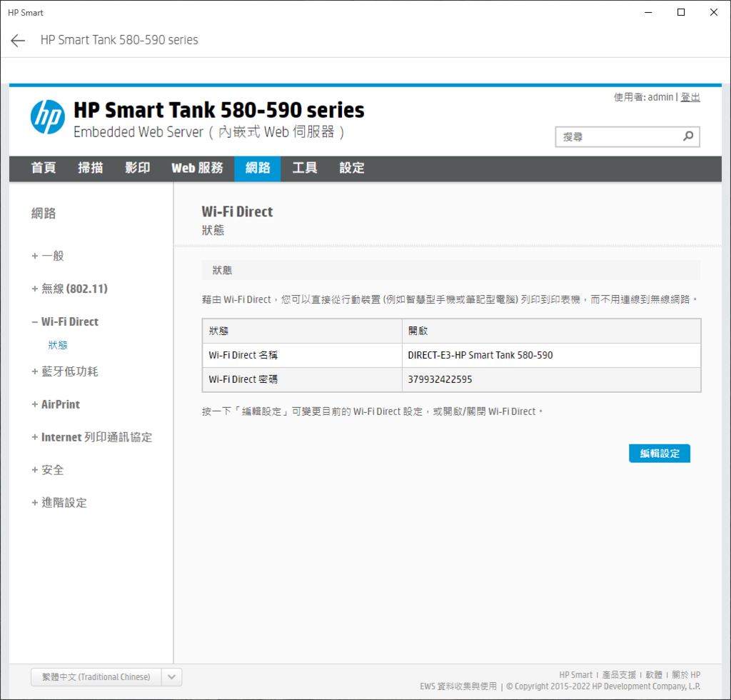
Task: Expand the 安全 section
Action: [x=48, y=470]
